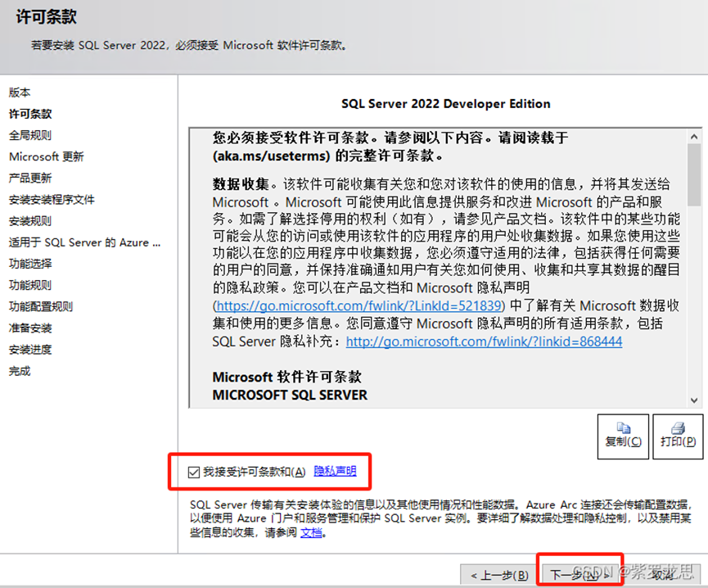The height and width of the screenshot is (588, 708).
Task: Select the Microsoft 更新 step
Action: point(47,156)
